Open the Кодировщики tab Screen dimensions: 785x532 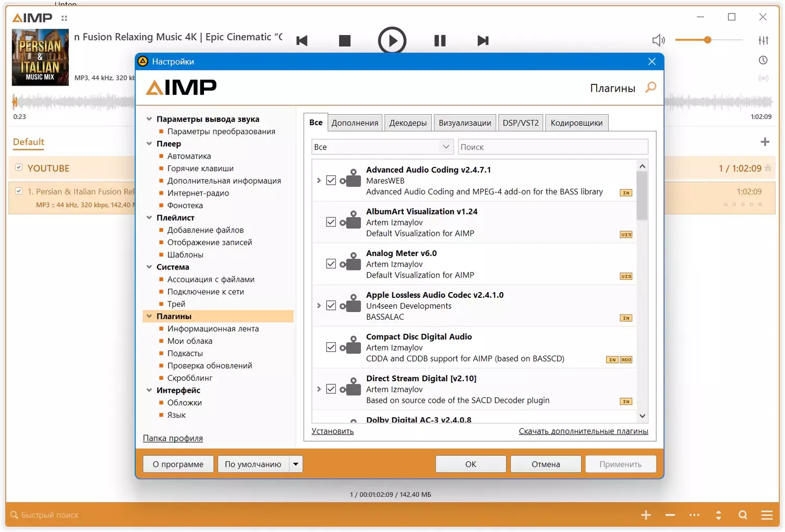576,123
